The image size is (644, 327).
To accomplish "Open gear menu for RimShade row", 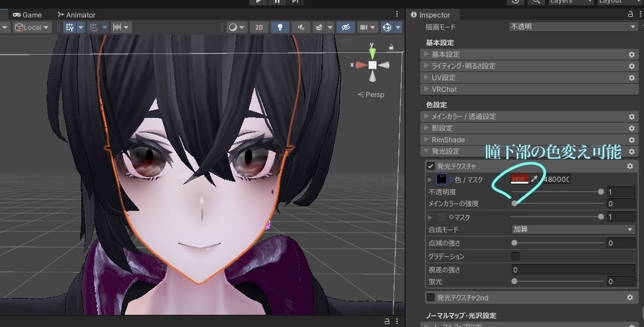I will click(x=631, y=140).
